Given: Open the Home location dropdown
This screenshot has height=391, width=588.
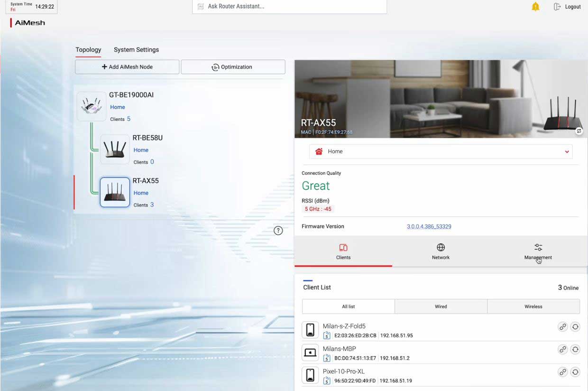Looking at the screenshot, I should 441,151.
